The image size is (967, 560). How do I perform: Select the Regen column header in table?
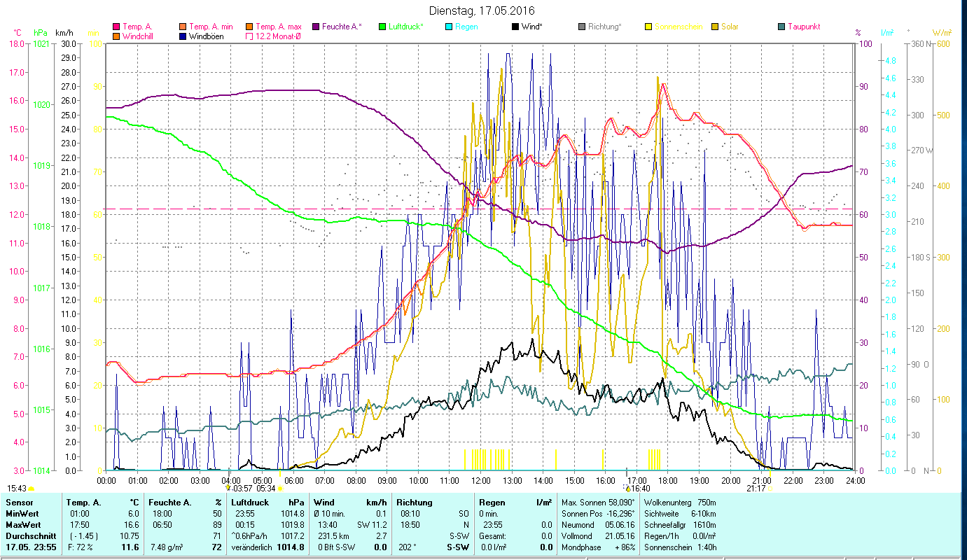[492, 502]
